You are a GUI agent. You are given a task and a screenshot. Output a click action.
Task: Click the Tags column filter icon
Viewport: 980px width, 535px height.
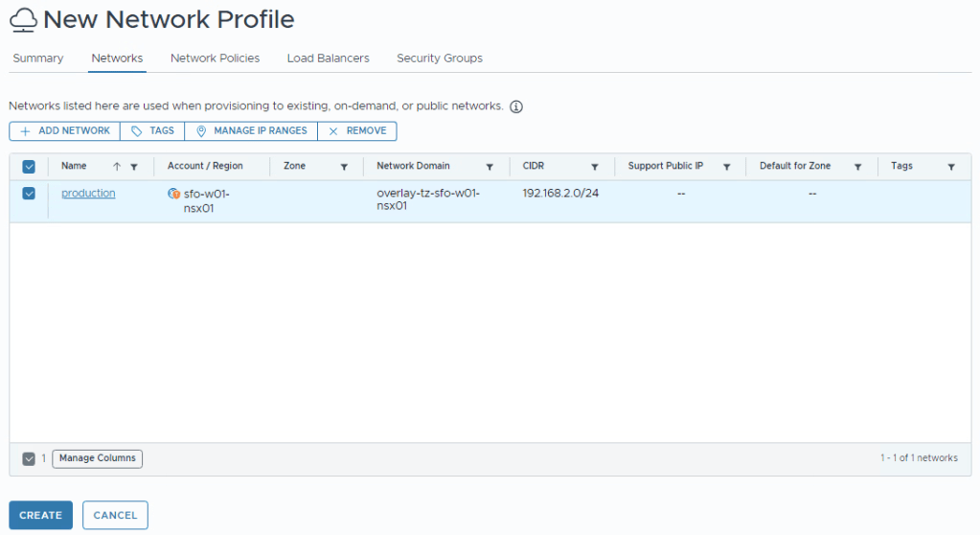(x=951, y=167)
